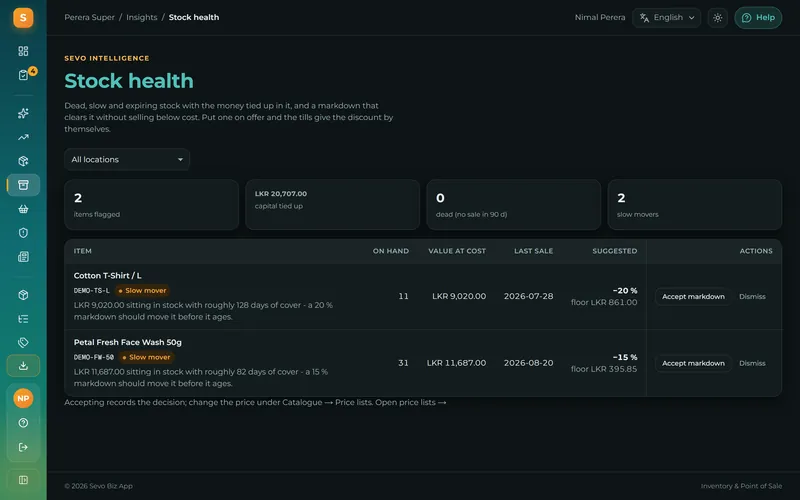Dismiss the Cotton T-Shirt / L suggestion
Viewport: 800px width, 500px height.
tap(752, 296)
